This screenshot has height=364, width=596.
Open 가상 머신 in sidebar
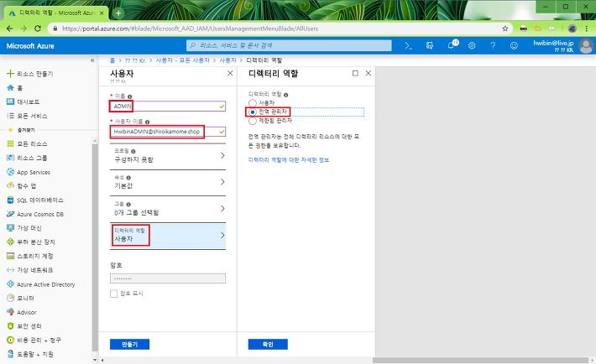coord(24,228)
